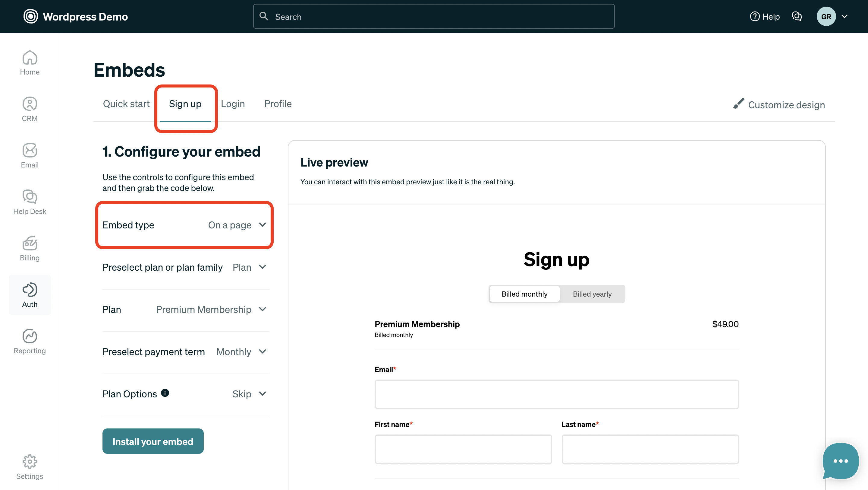Open Help Desk from sidebar
This screenshot has height=490, width=868.
30,202
